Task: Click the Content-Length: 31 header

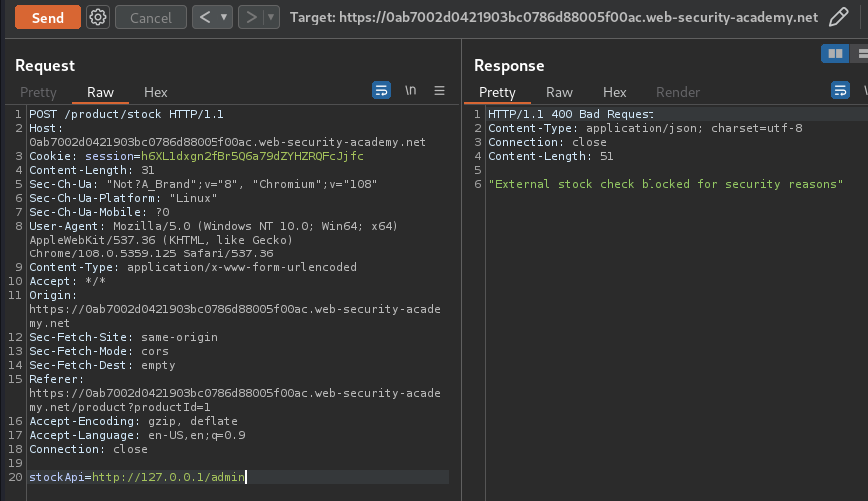Action: [92, 170]
